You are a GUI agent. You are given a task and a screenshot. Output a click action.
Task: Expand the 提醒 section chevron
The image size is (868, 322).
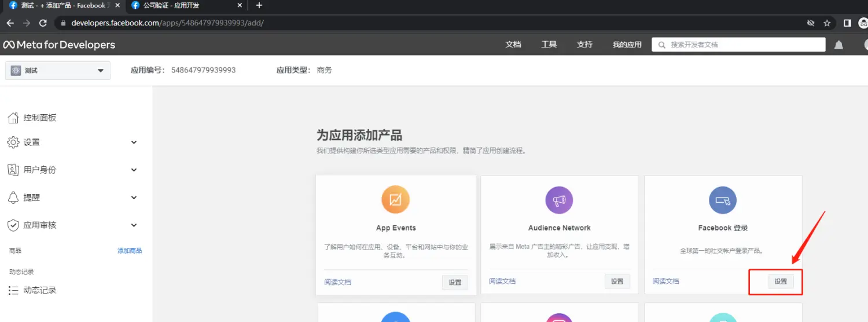[x=134, y=197]
